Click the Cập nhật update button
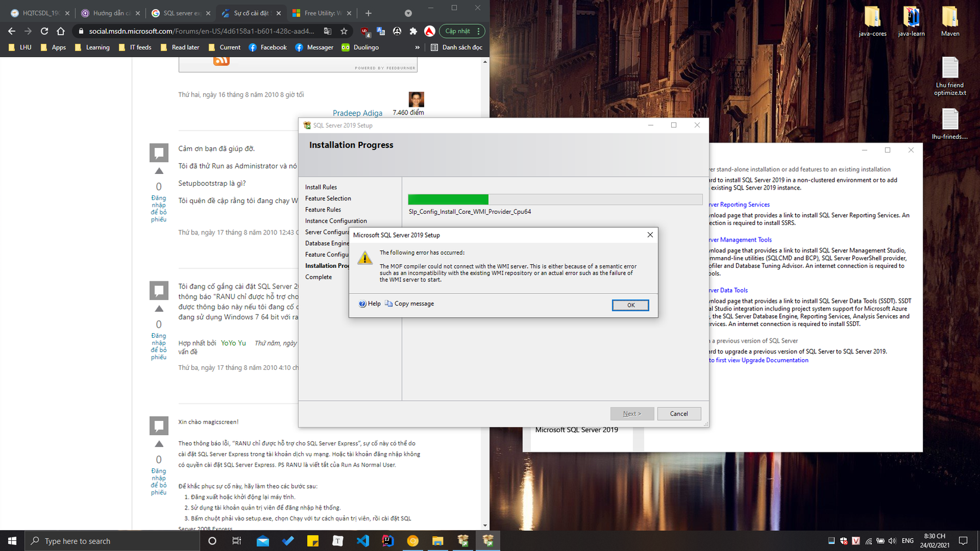This screenshot has height=551, width=980. point(462,31)
